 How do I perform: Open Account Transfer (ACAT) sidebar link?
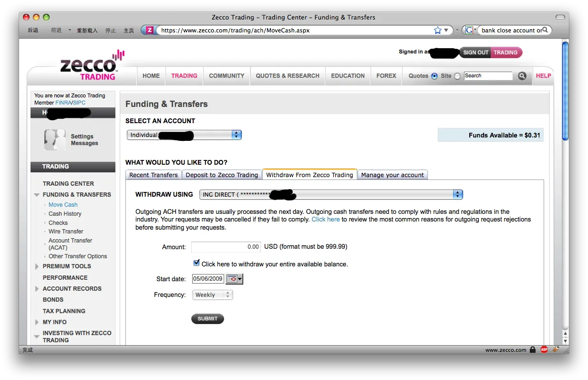70,244
